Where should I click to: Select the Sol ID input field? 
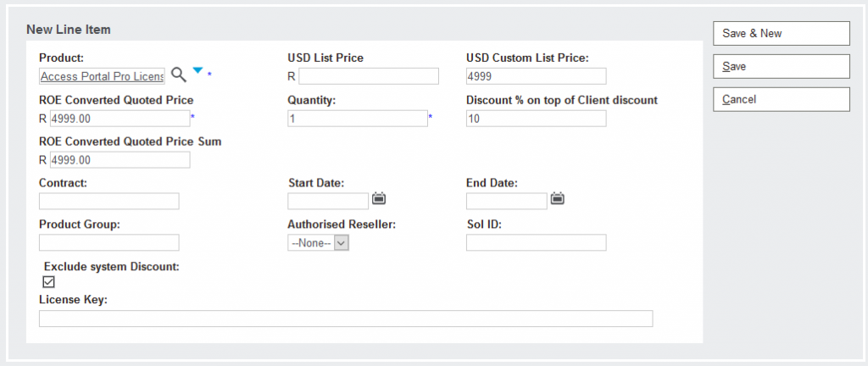click(x=536, y=243)
